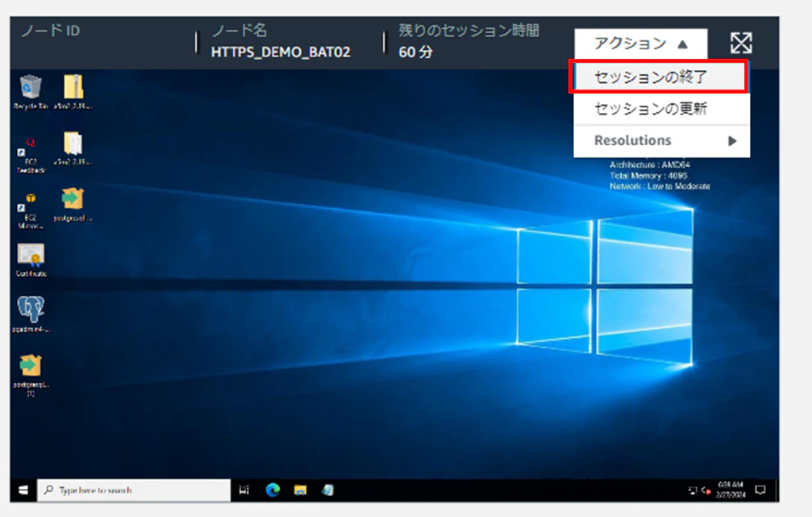This screenshot has height=517, width=812.
Task: Select the open folder icon beside EC2 Feedback
Action: point(73,144)
